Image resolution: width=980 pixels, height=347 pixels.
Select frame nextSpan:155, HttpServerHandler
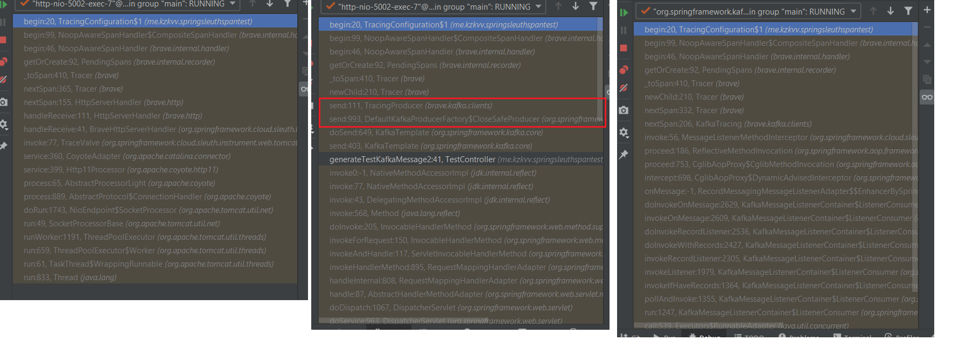click(x=155, y=102)
